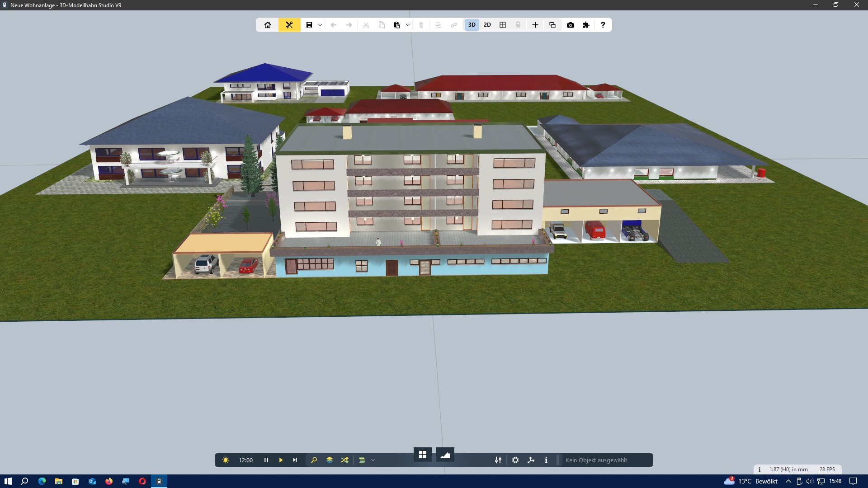Screen dimensions: 868x488
Task: Open the catalog grid tab
Action: tap(423, 455)
